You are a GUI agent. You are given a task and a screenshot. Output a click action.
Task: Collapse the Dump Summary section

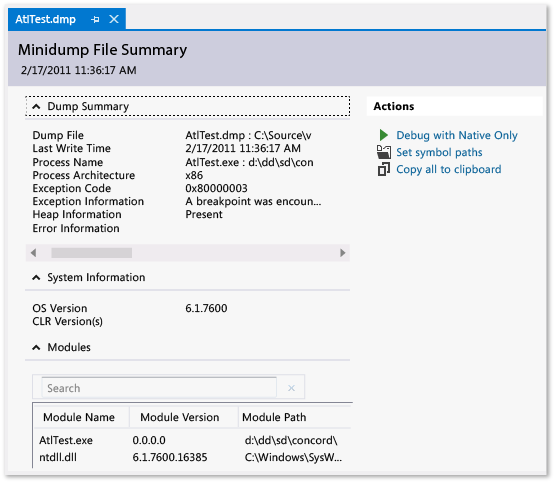click(36, 107)
